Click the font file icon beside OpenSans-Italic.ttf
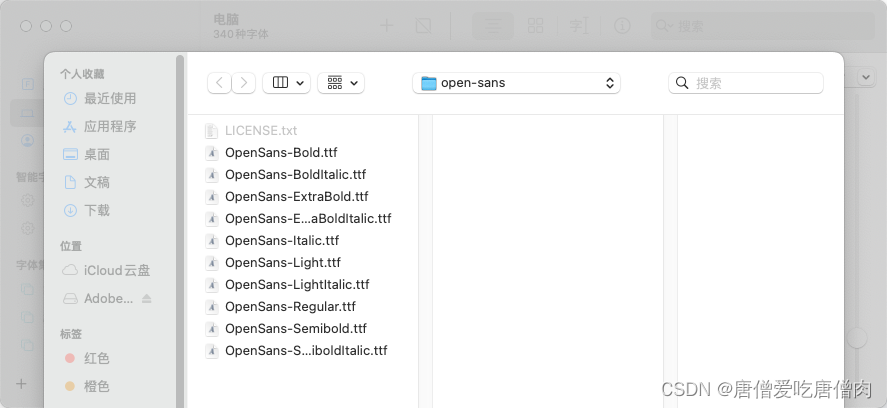This screenshot has width=887, height=408. 212,241
